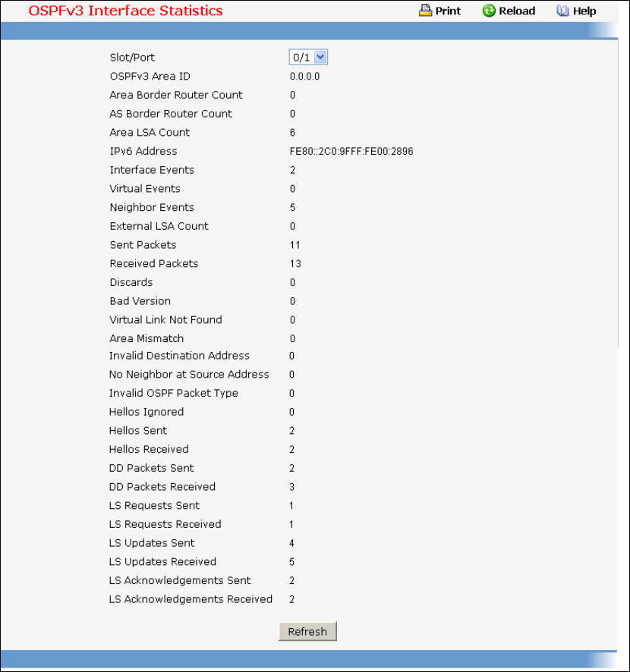630x672 pixels.
Task: Click the Print link text
Action: 448,11
